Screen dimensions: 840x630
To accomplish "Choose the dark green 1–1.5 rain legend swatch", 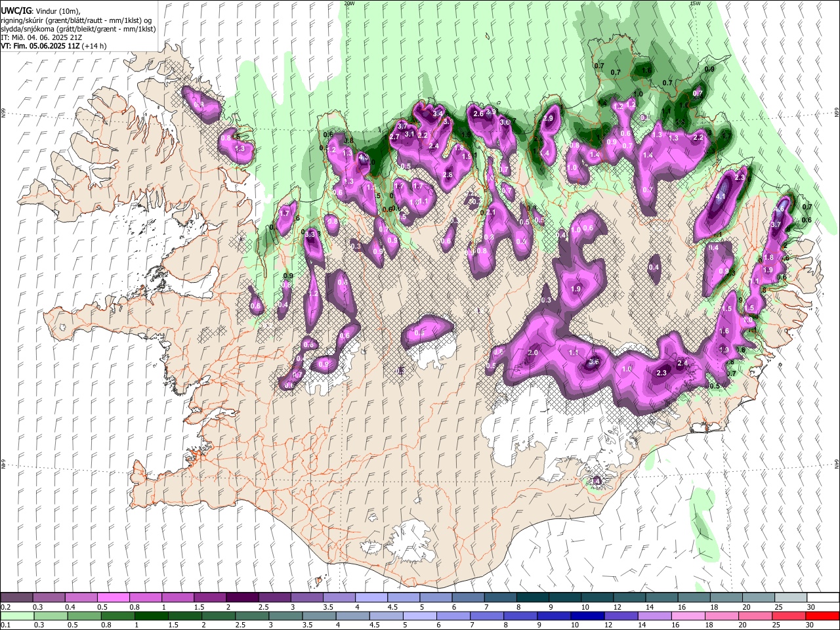I will [x=150, y=616].
